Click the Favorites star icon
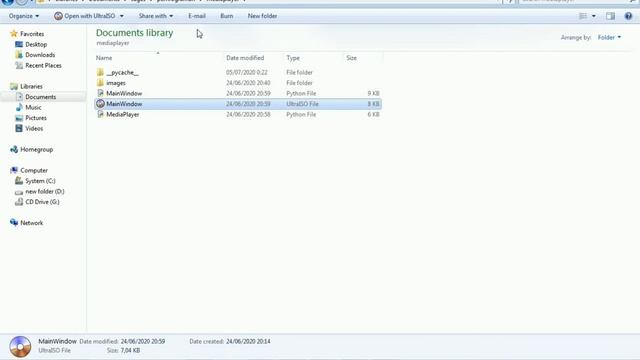The width and height of the screenshot is (640, 360). point(14,33)
